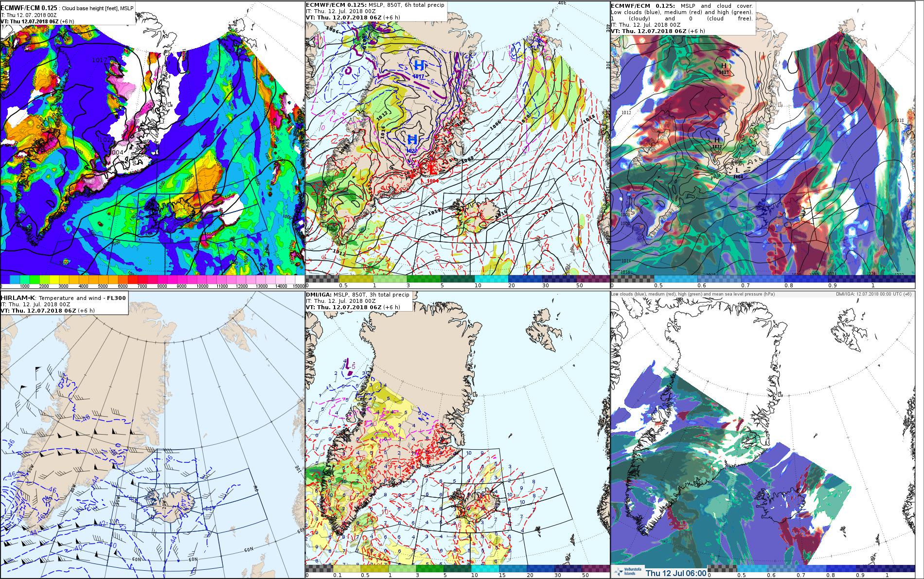The width and height of the screenshot is (924, 579).
Task: Click the H 1022 label in ECMWF cloud cover map
Action: [x=717, y=142]
